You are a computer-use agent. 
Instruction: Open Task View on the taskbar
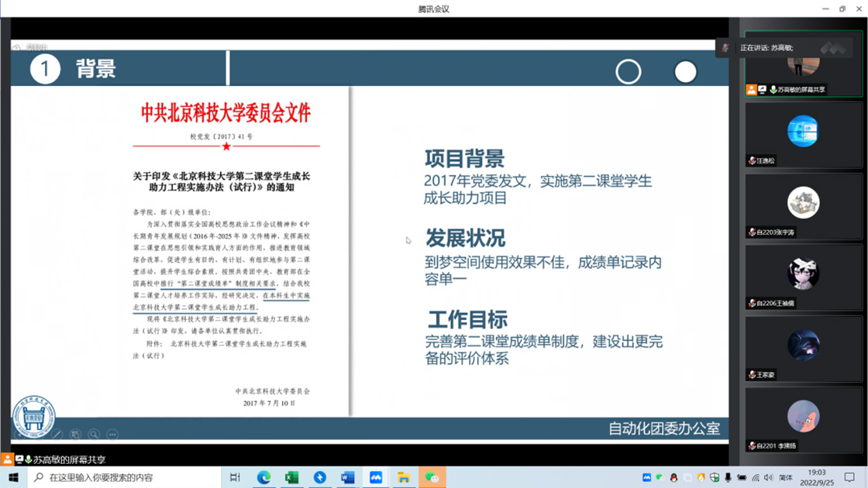(x=236, y=477)
